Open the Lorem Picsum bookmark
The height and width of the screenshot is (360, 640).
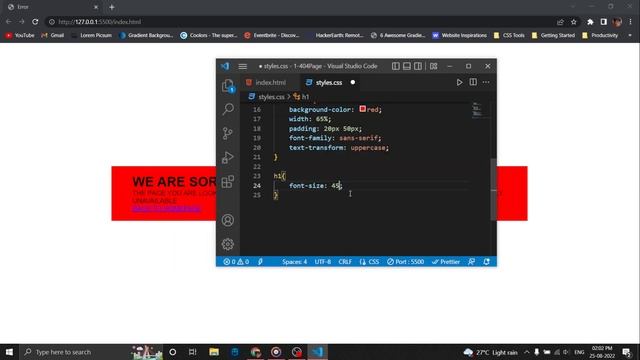click(91, 36)
